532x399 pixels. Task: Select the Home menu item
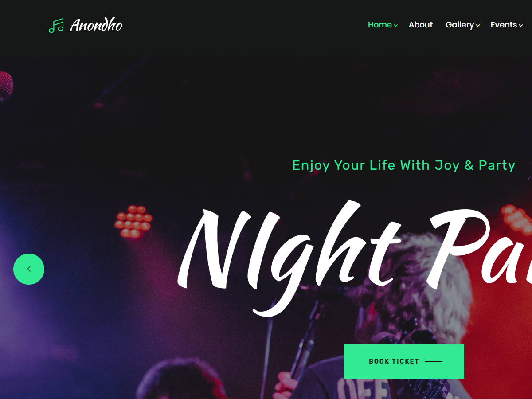tap(380, 25)
